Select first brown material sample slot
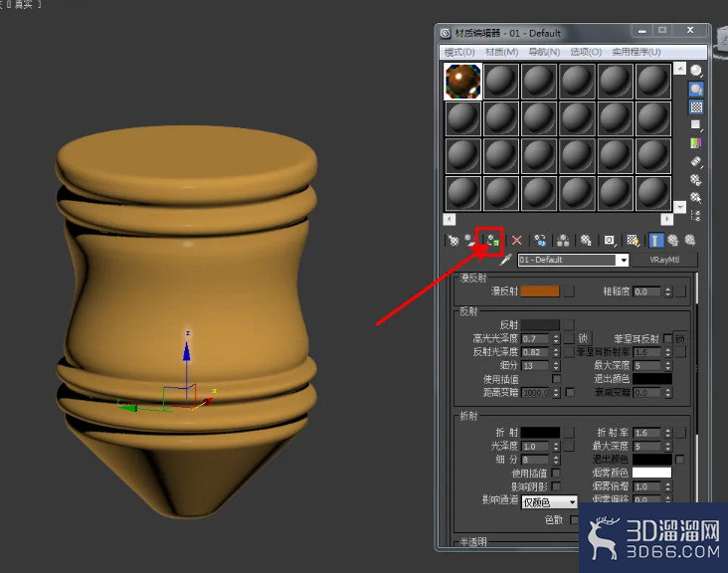 click(x=462, y=82)
